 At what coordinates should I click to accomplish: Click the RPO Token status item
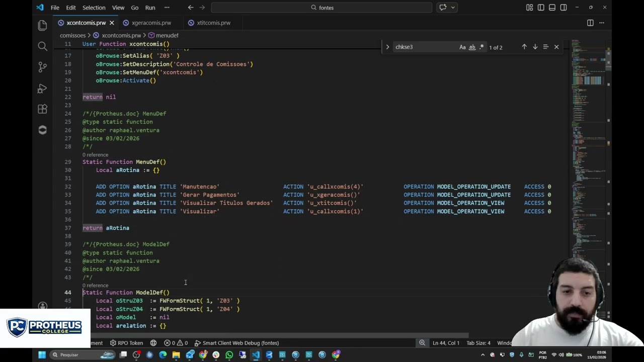(x=126, y=343)
